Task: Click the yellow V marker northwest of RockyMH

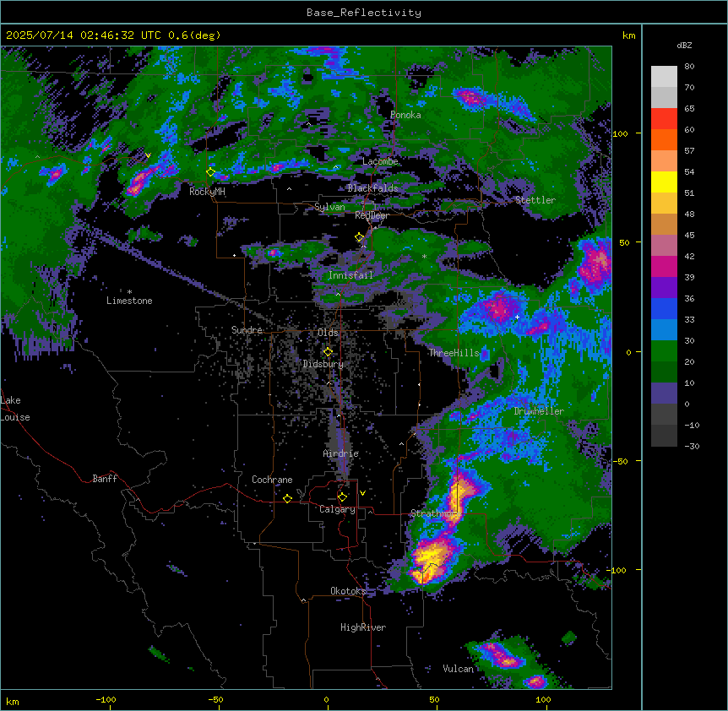Action: (x=148, y=155)
